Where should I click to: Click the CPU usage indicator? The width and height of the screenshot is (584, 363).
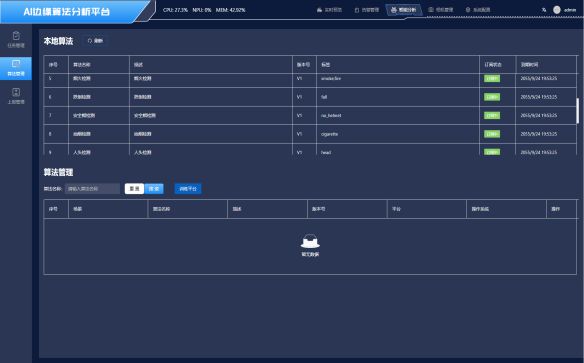pyautogui.click(x=175, y=10)
